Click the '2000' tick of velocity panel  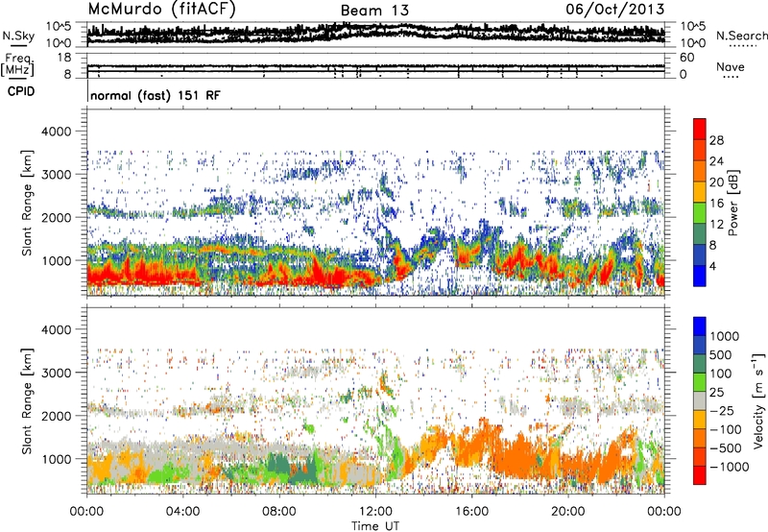coord(56,416)
